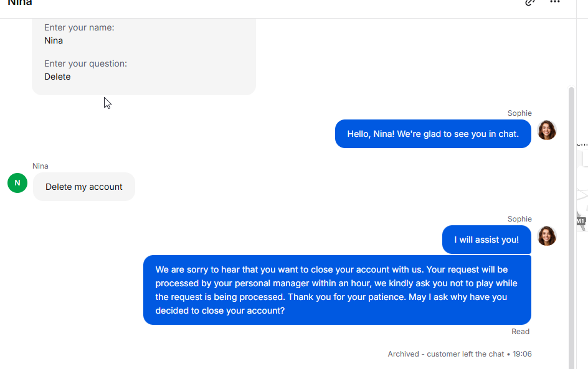Click "Sophie" name above "I will assist you!"
Viewport: 588px width, 369px height.
pyautogui.click(x=519, y=219)
